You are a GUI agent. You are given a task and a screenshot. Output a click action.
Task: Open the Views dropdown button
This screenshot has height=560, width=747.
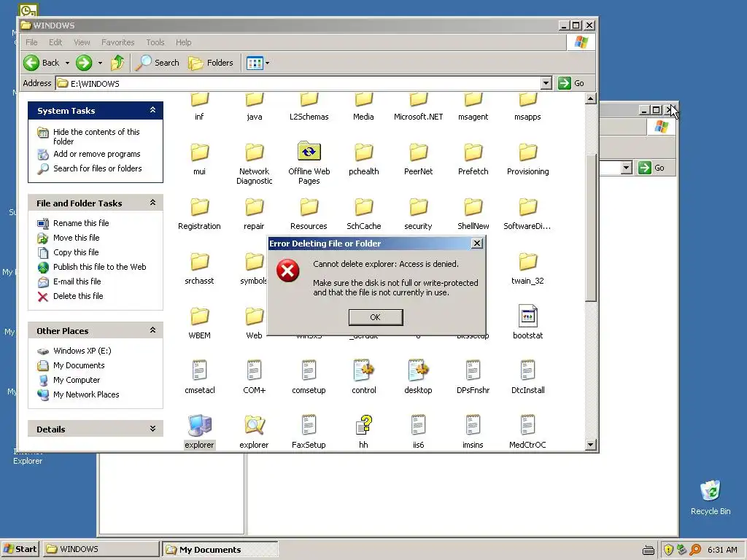[x=258, y=63]
